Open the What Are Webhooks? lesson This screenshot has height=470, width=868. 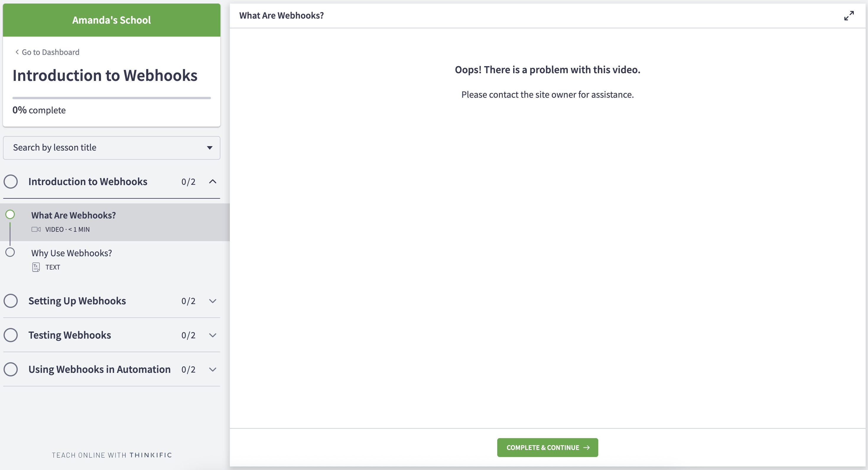click(x=115, y=222)
